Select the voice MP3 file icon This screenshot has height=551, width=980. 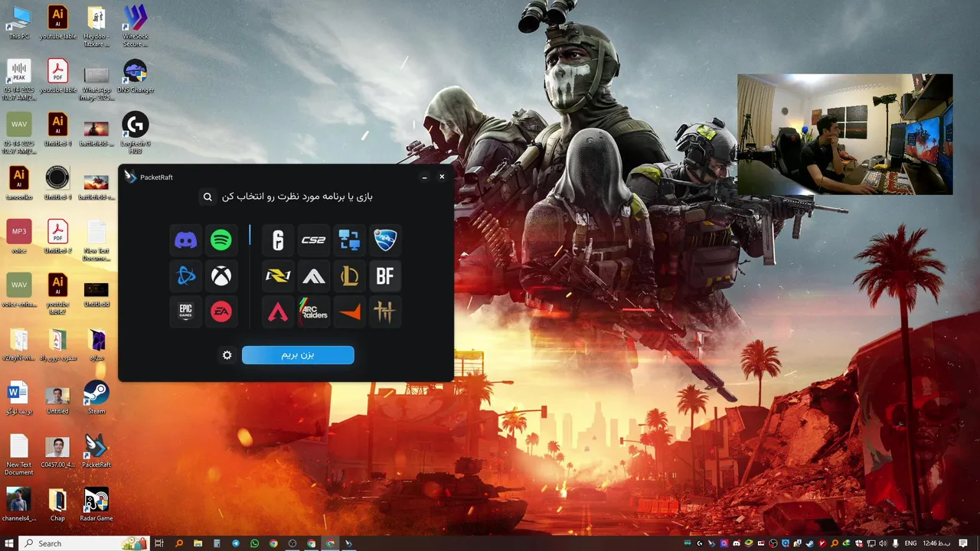coord(19,236)
